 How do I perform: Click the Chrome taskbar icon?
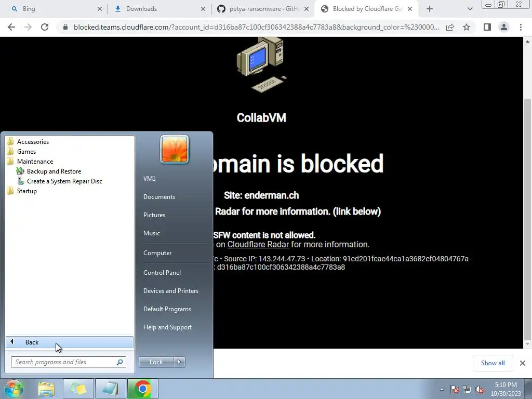pyautogui.click(x=143, y=389)
